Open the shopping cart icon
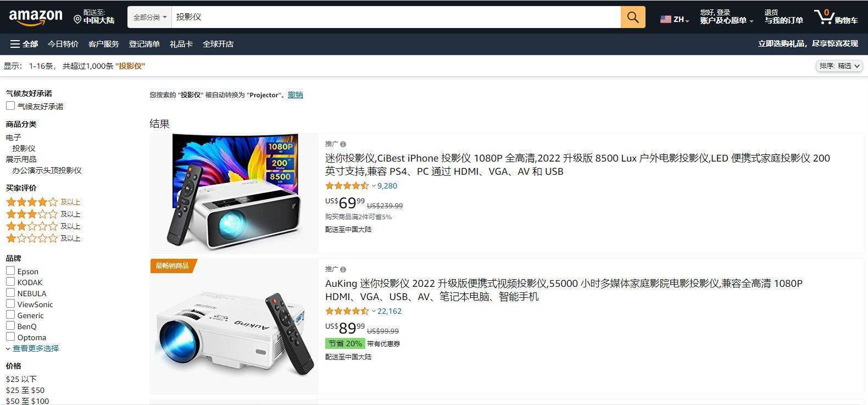This screenshot has height=405, width=868. (x=824, y=16)
